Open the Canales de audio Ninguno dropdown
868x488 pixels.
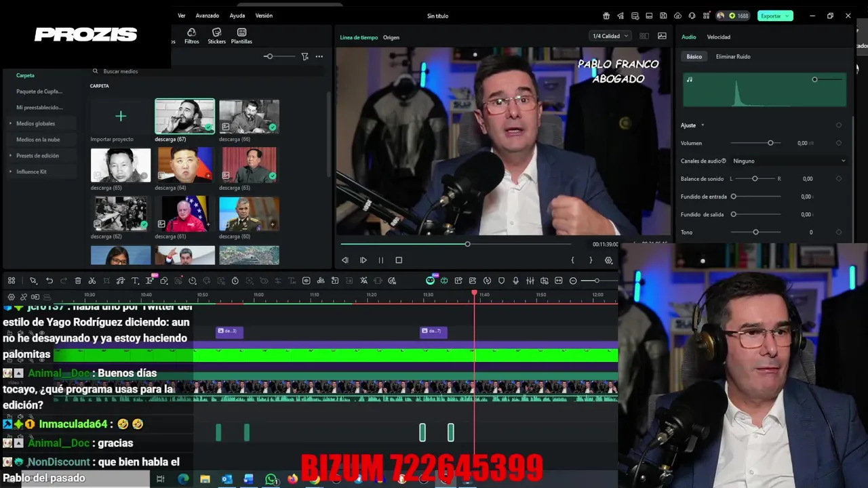coord(789,161)
